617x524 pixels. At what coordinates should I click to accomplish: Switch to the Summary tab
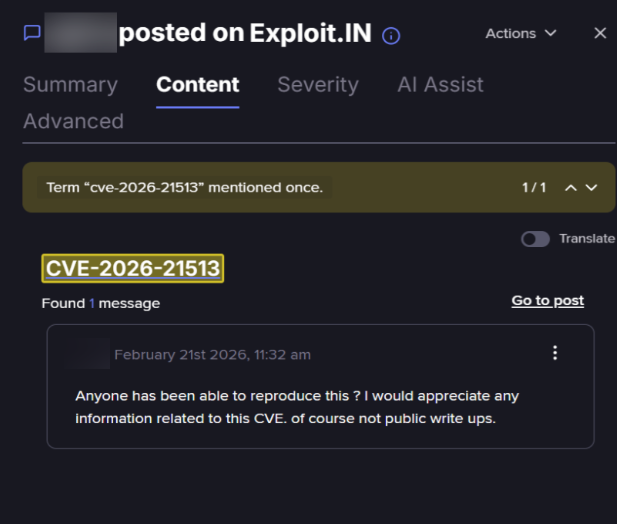pyautogui.click(x=70, y=85)
